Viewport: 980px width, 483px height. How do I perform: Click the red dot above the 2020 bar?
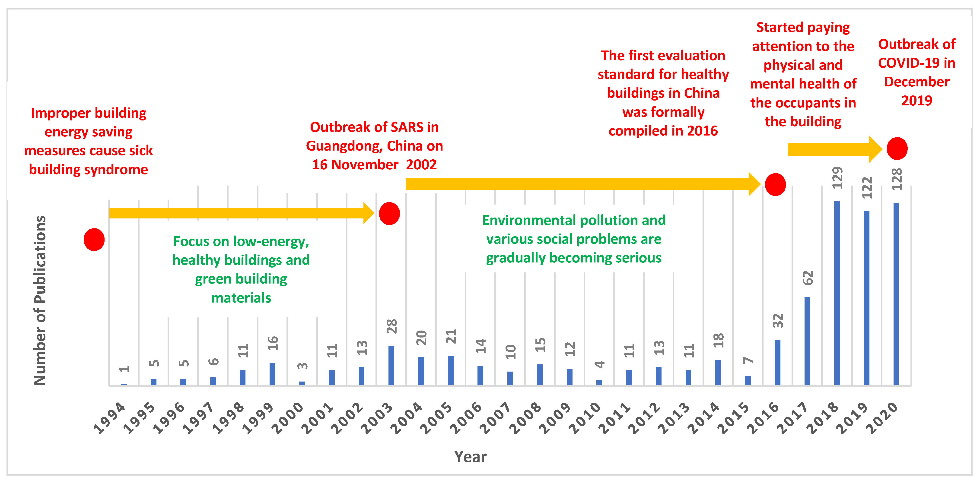(897, 149)
